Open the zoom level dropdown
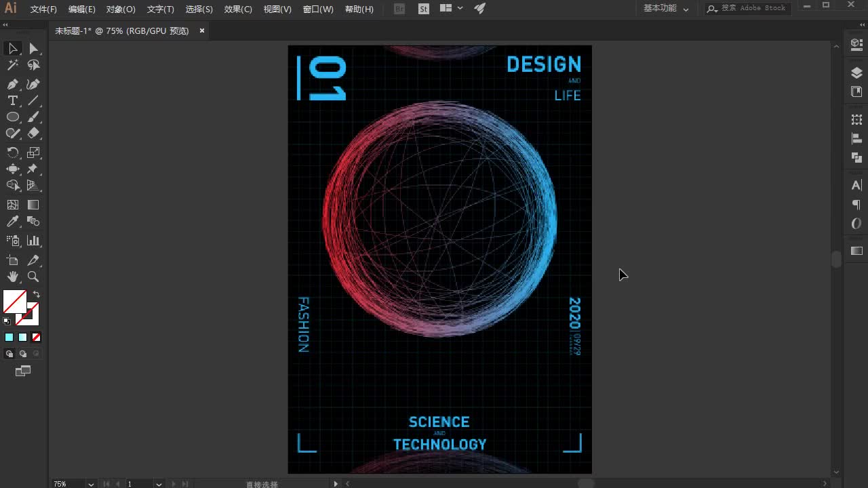Image resolution: width=868 pixels, height=488 pixels. click(x=90, y=484)
